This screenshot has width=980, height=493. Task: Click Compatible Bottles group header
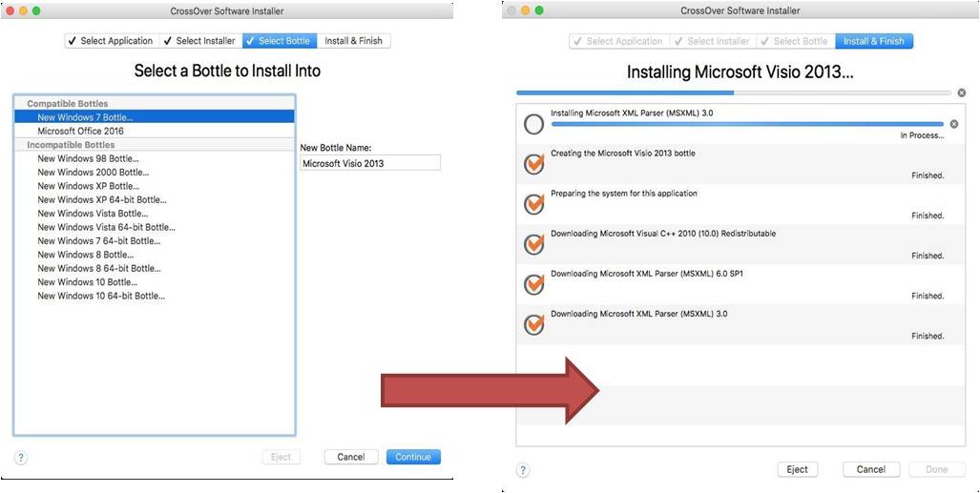(x=154, y=103)
